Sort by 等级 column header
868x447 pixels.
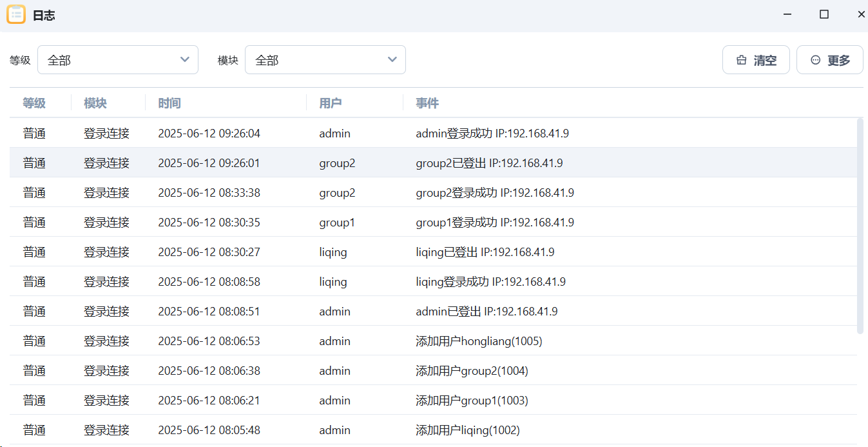(x=34, y=103)
